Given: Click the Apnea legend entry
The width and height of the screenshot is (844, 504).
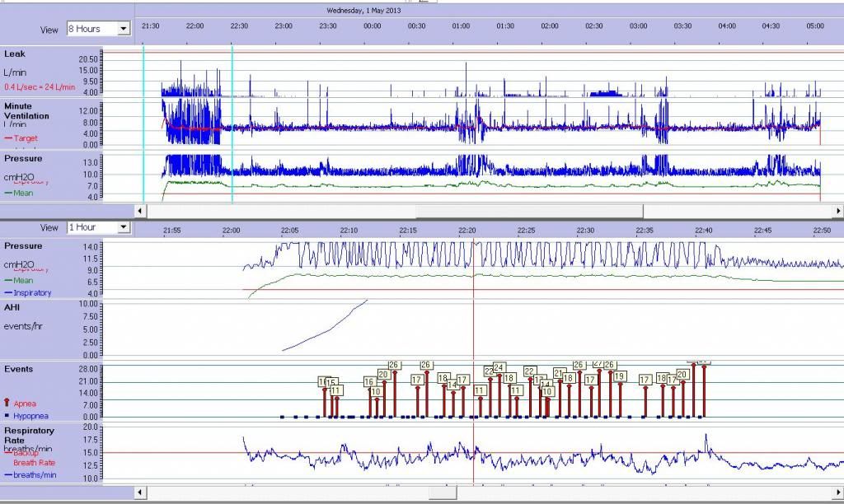Looking at the screenshot, I should click(20, 403).
